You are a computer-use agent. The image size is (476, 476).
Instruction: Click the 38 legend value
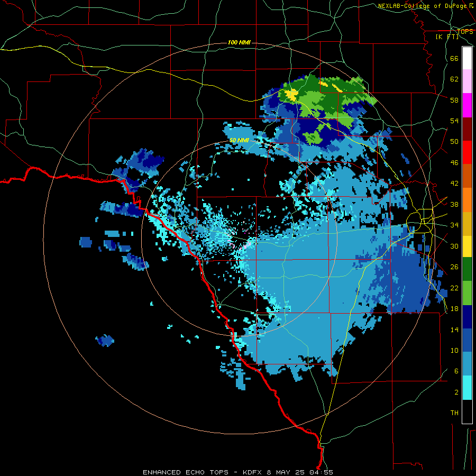pyautogui.click(x=454, y=204)
